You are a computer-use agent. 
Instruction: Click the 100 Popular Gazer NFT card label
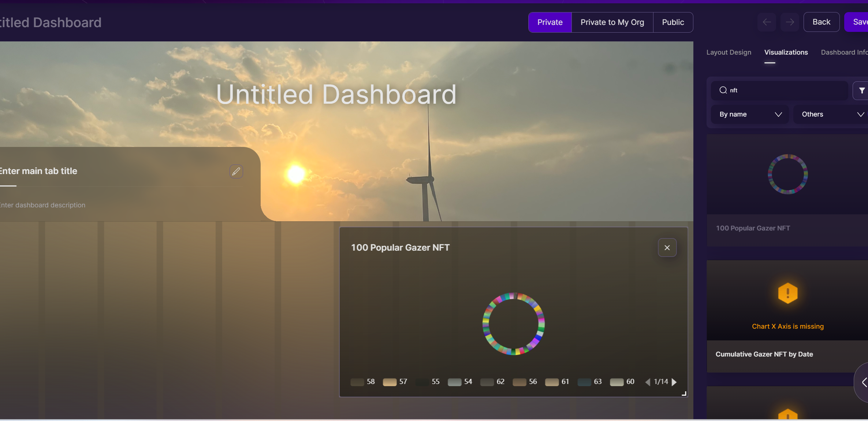pos(753,228)
